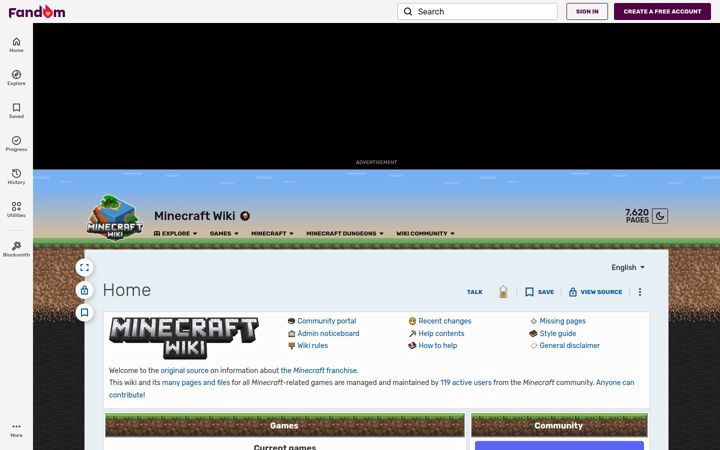The height and width of the screenshot is (450, 720).
Task: Open Home in the left sidebar
Action: [16, 45]
